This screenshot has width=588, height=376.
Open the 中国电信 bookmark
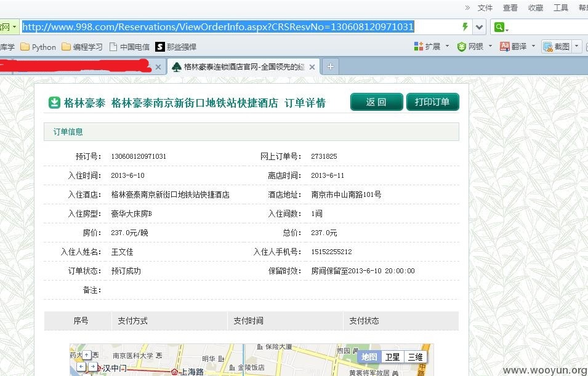(129, 47)
